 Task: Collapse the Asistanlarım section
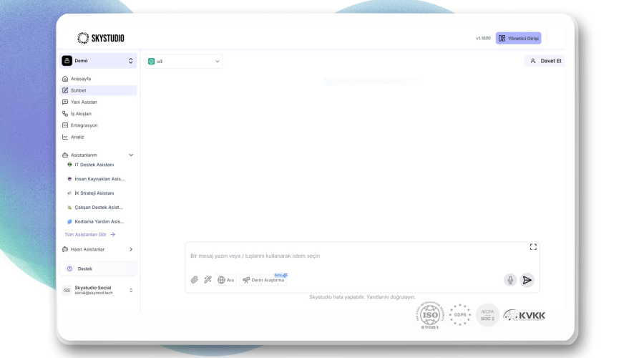130,155
